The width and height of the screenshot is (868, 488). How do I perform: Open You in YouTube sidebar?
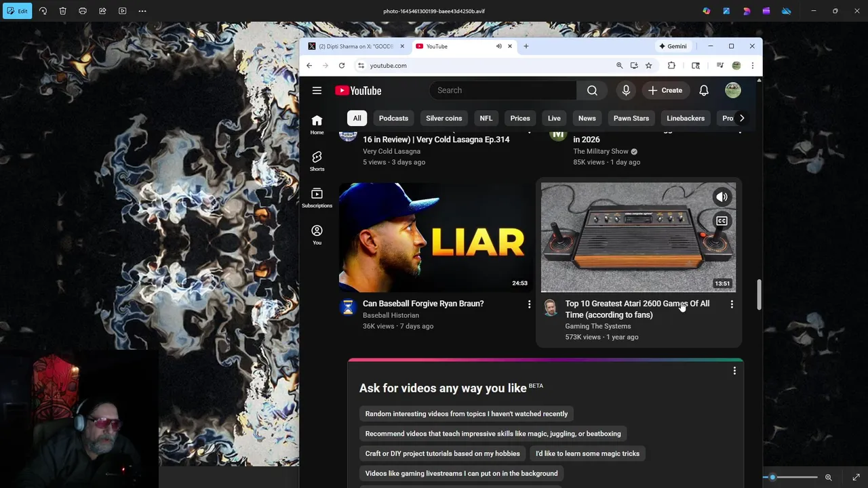(x=317, y=235)
